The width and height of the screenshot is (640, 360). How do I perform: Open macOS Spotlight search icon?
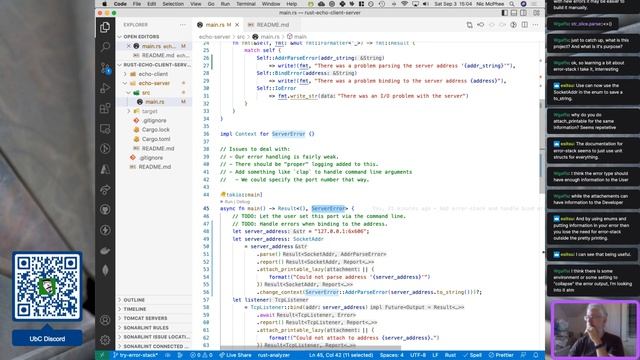pyautogui.click(x=511, y=4)
